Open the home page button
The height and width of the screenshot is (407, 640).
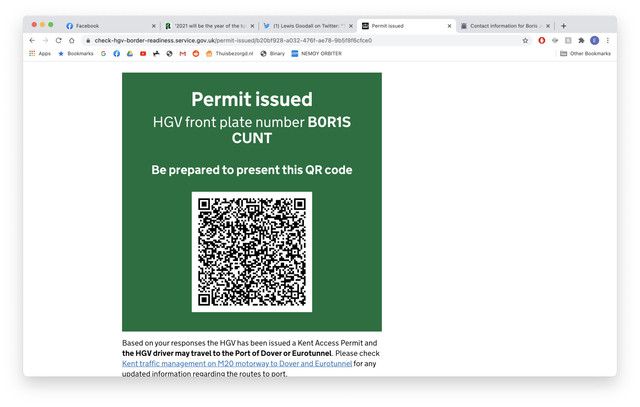click(x=72, y=40)
